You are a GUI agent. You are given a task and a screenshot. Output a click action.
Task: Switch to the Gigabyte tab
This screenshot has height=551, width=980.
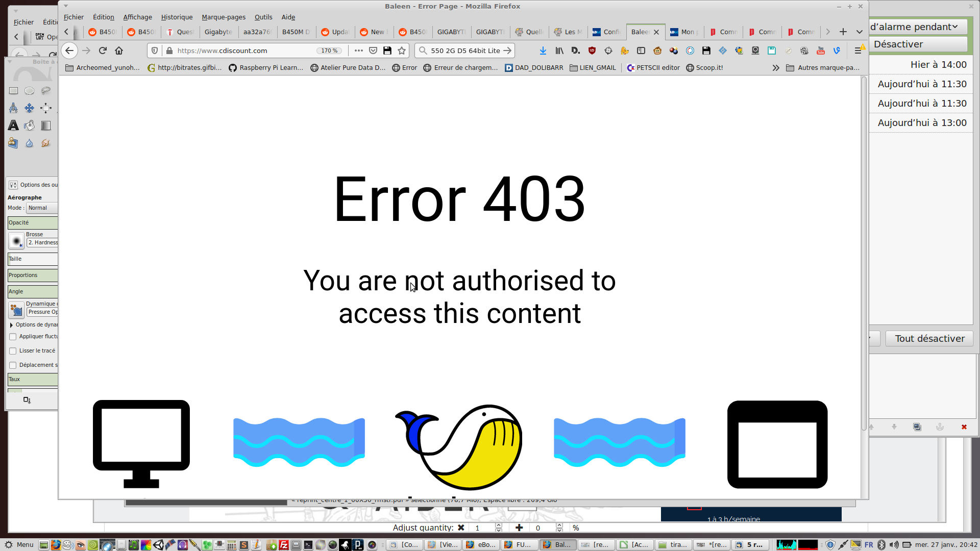[x=218, y=32]
